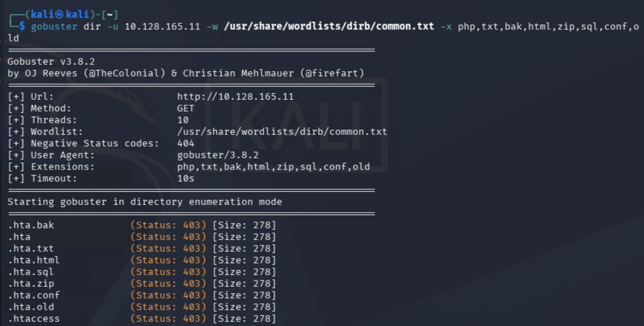This screenshot has height=326, width=644.
Task: Click the Timeout 10s value
Action: (x=185, y=179)
